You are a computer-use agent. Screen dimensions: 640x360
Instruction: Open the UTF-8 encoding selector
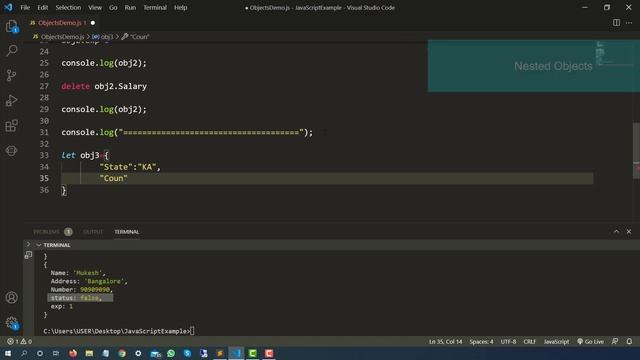pyautogui.click(x=508, y=342)
